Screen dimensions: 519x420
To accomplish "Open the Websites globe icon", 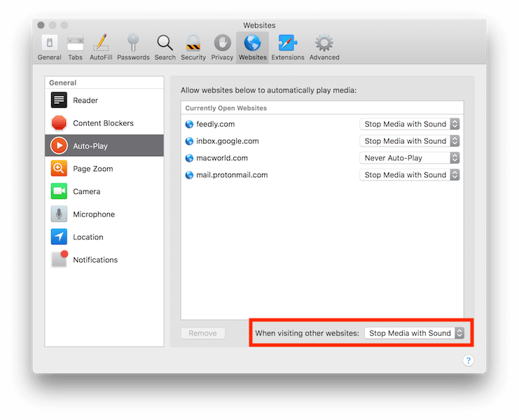I will pyautogui.click(x=253, y=43).
